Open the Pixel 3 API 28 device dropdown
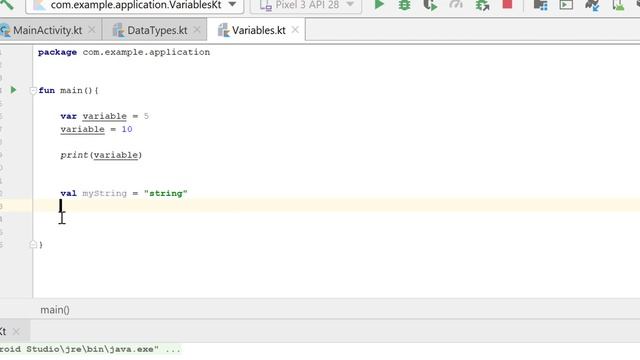Screen dimensions: 640x360 306,5
